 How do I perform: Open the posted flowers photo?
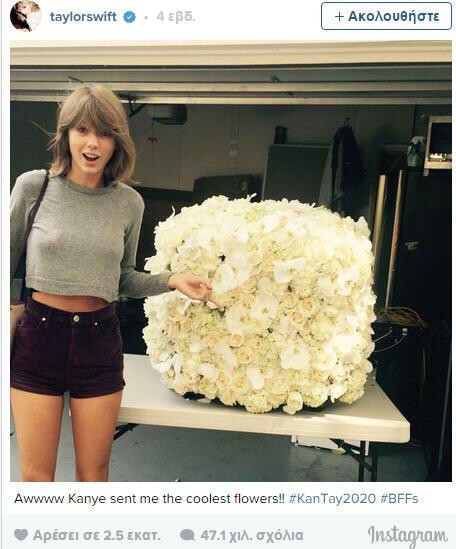coord(231,261)
